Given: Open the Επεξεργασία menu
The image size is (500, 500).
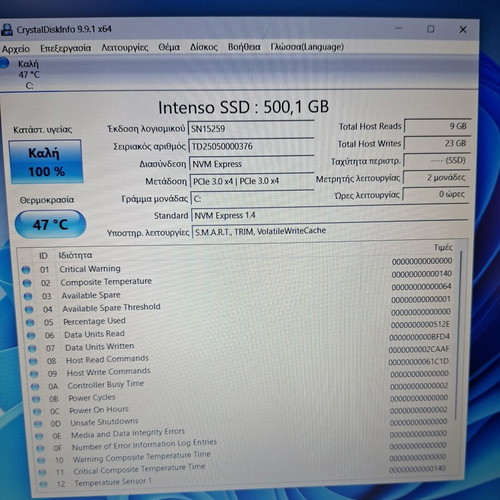Looking at the screenshot, I should [66, 48].
